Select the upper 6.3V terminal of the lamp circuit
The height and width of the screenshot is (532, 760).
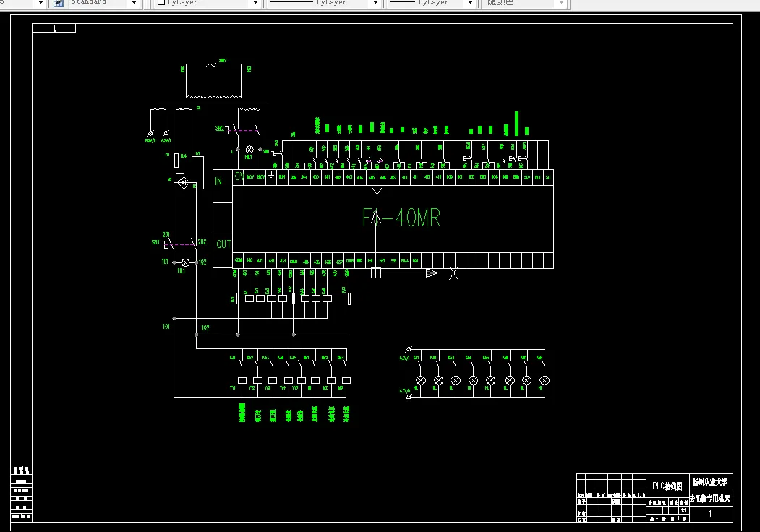[409, 349]
